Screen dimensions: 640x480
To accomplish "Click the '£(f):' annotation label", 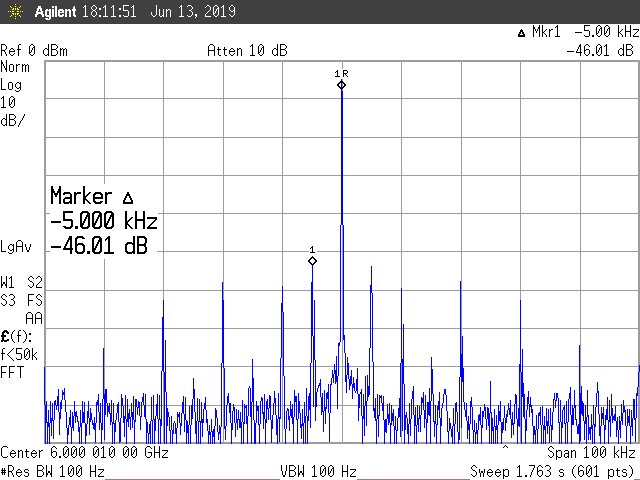I will (x=16, y=337).
